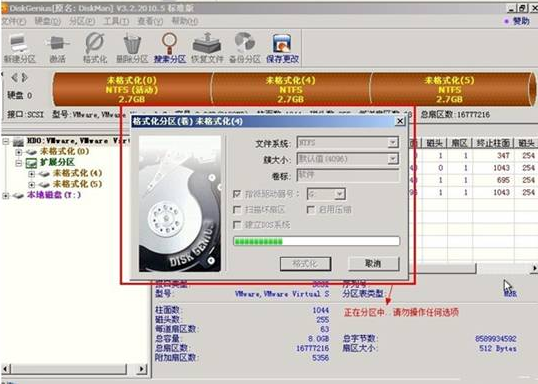This screenshot has height=384, width=538.
Task: Click the 格式化 button in the dialog
Action: coord(305,264)
